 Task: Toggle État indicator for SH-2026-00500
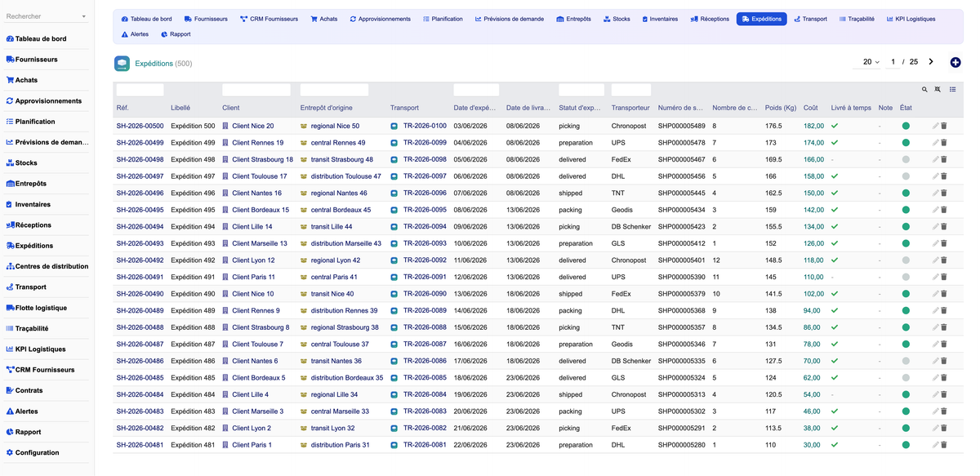pos(906,126)
